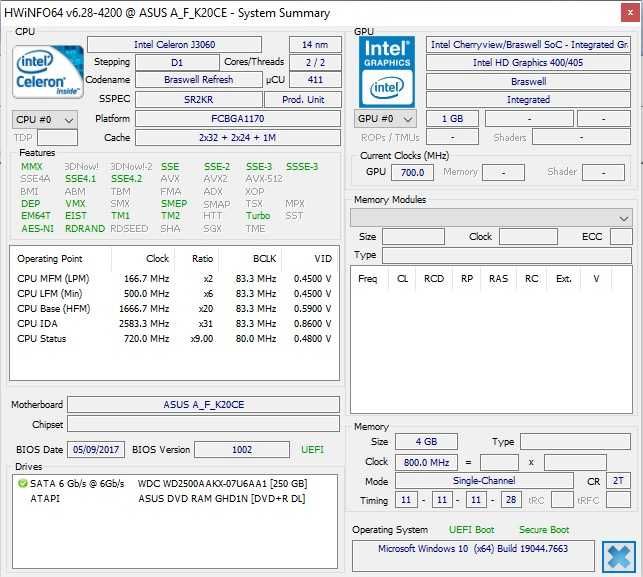
Task: Click the empty TDP field
Action: [x=57, y=137]
